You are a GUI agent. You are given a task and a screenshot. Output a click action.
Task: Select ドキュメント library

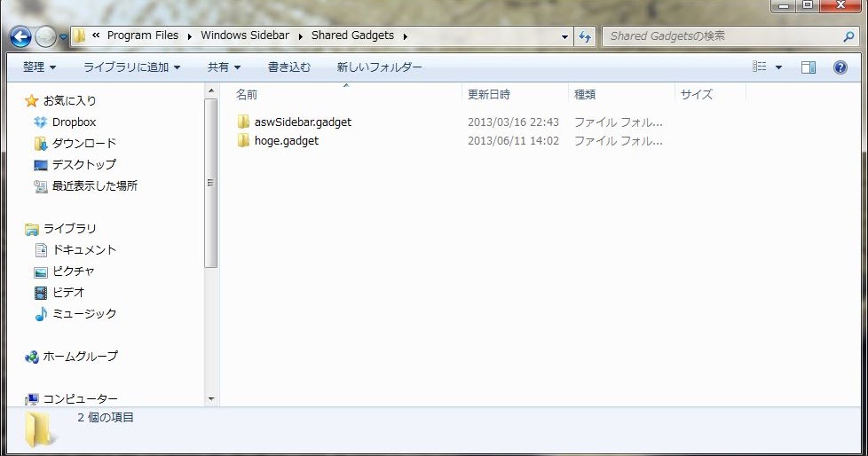[x=84, y=250]
